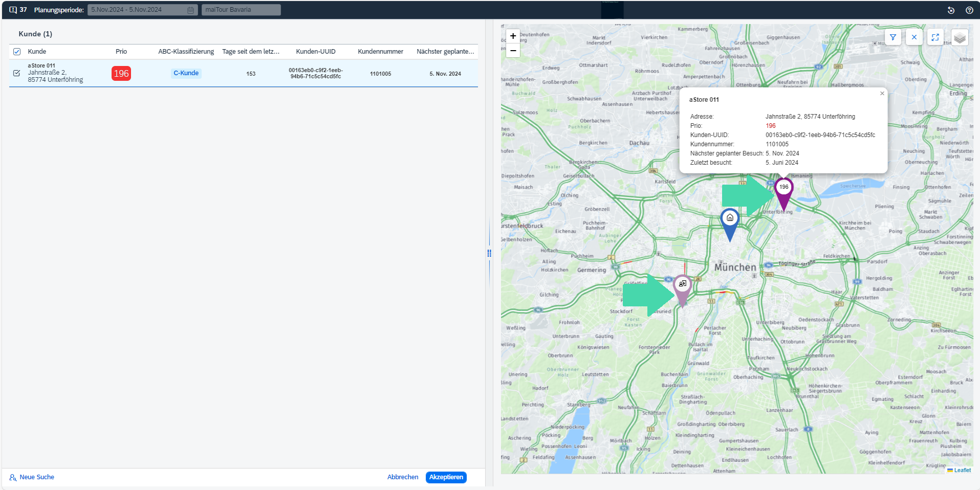
Task: Click the red 196 priority badge
Action: point(121,74)
